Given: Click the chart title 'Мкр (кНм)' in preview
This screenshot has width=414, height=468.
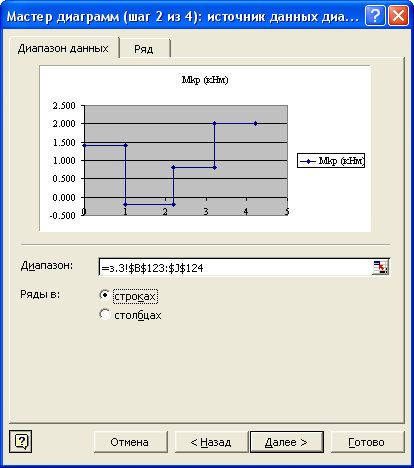Looking at the screenshot, I should [x=205, y=80].
